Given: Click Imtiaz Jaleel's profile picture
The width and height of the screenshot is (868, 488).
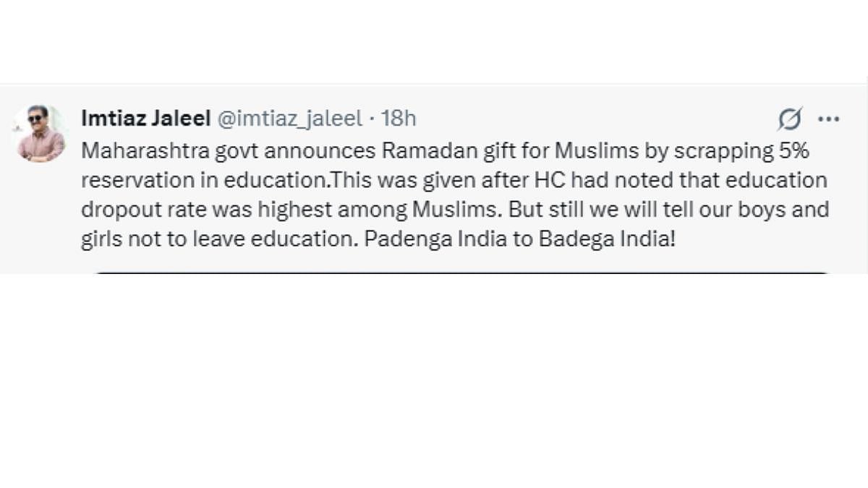Looking at the screenshot, I should 40,134.
